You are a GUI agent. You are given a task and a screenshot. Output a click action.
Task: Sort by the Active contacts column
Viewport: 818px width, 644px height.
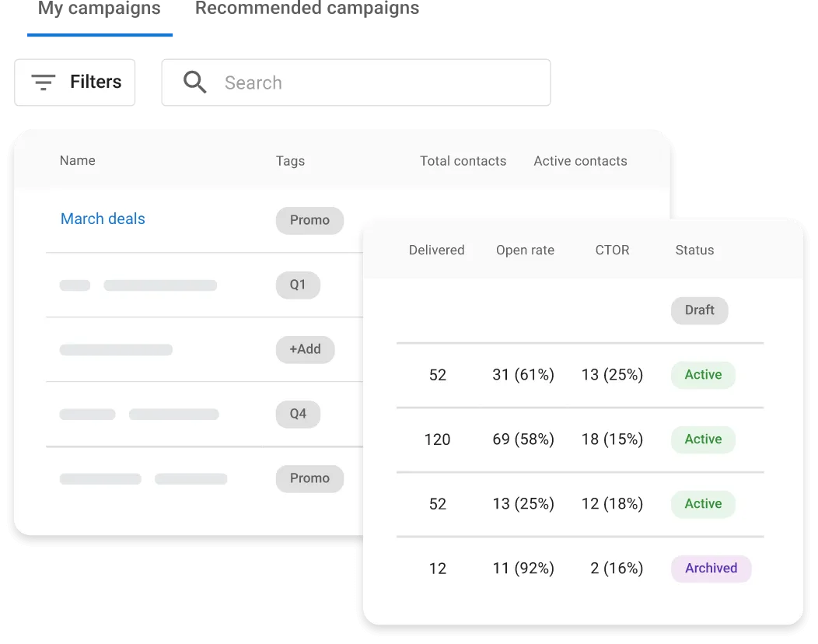(x=580, y=161)
